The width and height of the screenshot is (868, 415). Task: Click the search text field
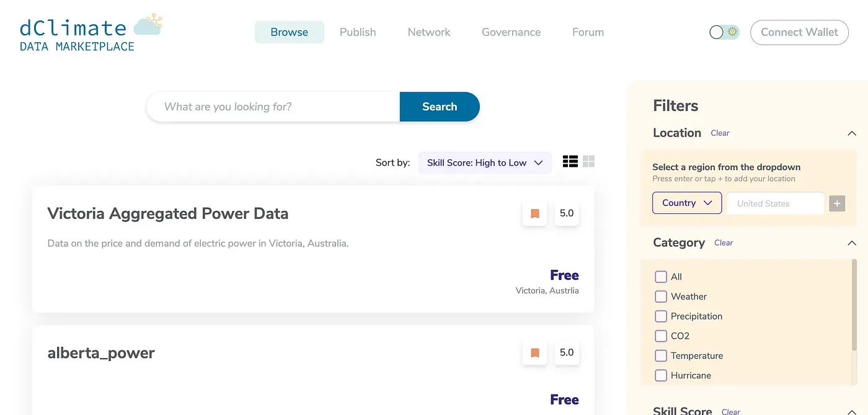tap(273, 107)
